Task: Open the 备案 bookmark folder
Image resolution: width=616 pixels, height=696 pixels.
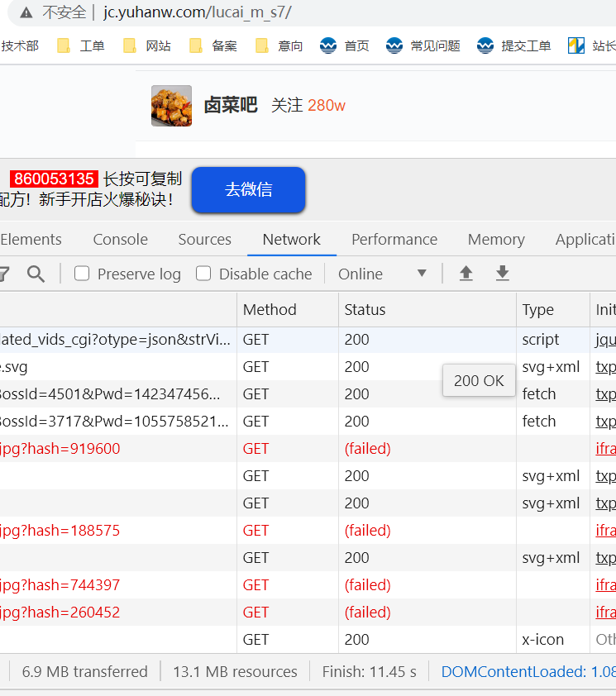Action: click(213, 45)
